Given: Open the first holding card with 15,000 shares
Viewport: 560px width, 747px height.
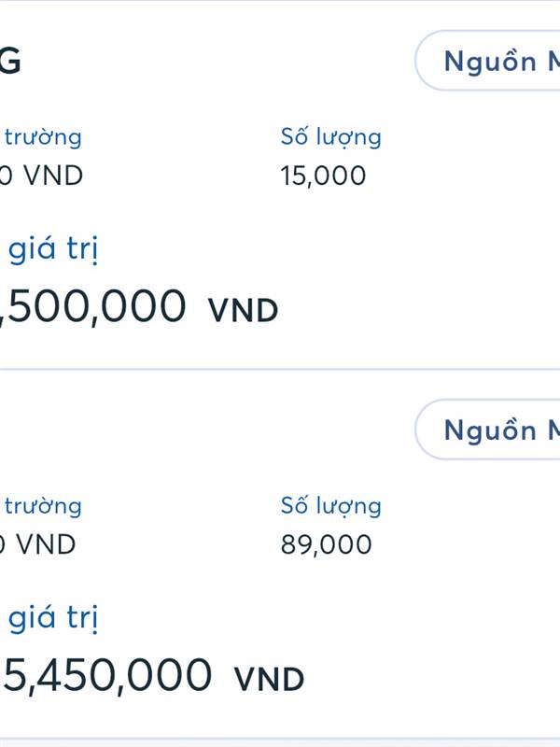Looking at the screenshot, I should click(280, 185).
